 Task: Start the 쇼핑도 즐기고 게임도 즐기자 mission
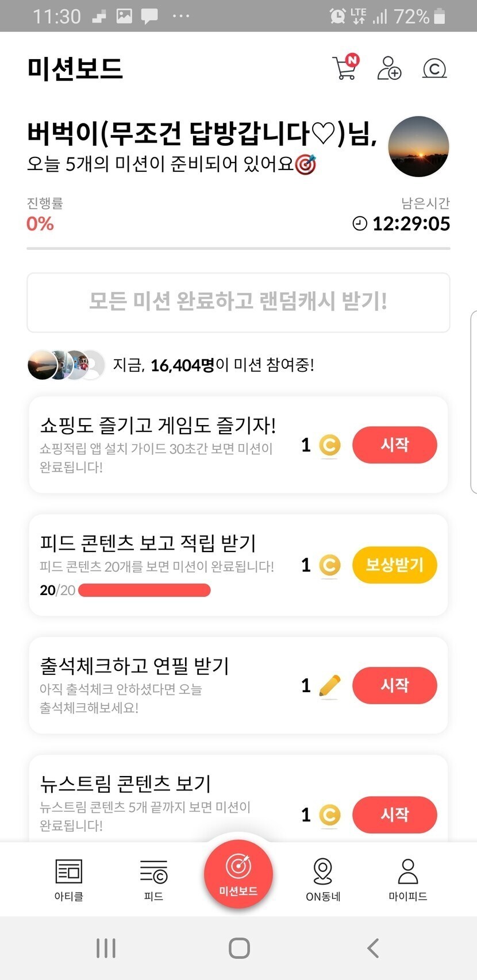[394, 445]
